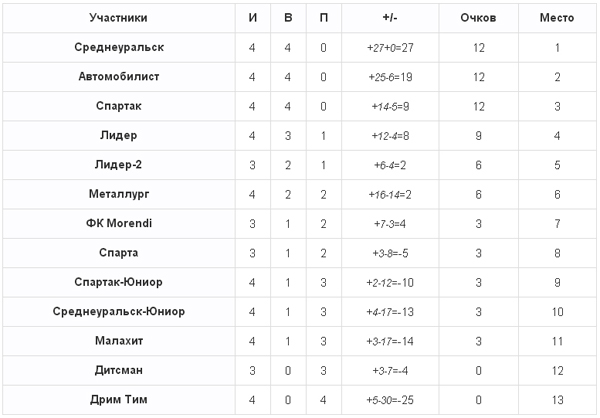Click the Очков column header
Viewport: 600px width, 418px height.
478,18
